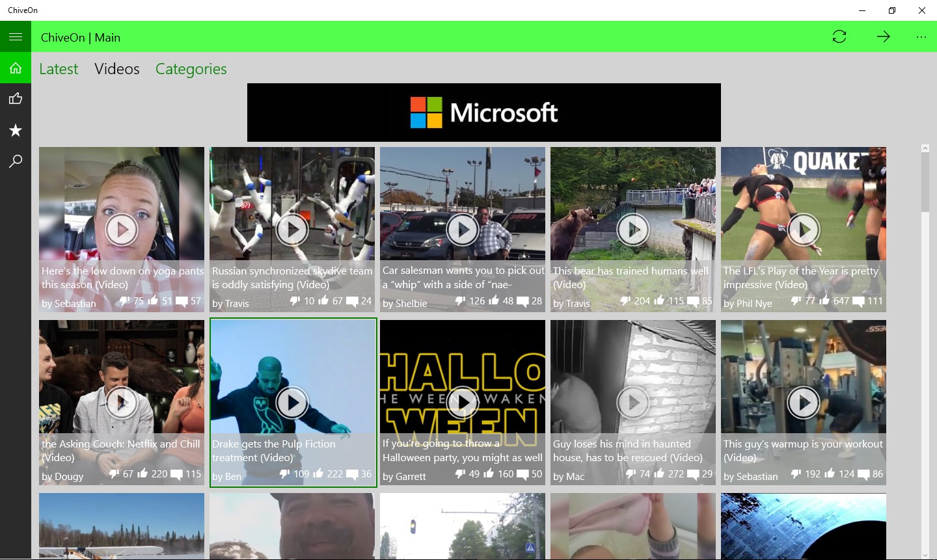Image resolution: width=937 pixels, height=560 pixels.
Task: Click author name 'by Garrett'
Action: point(404,477)
